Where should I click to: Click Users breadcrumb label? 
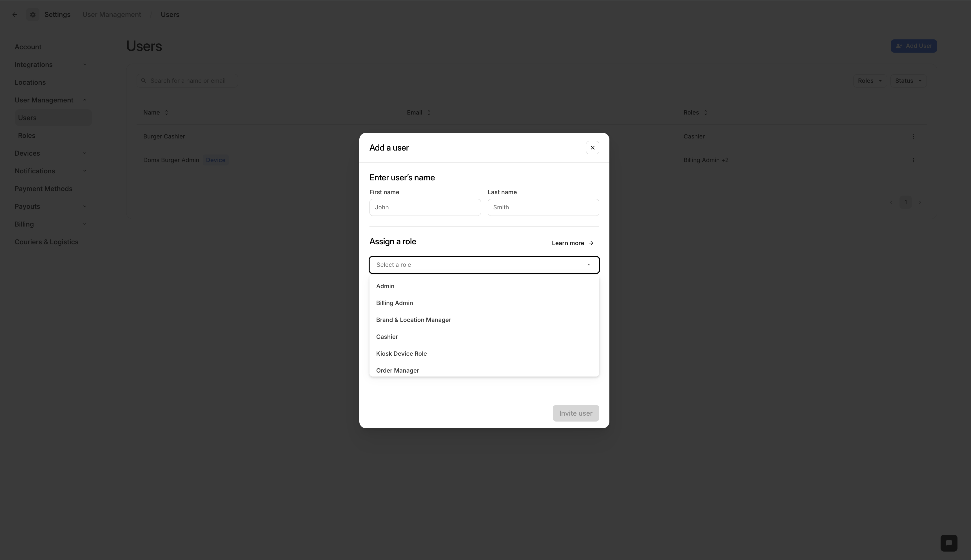170,15
